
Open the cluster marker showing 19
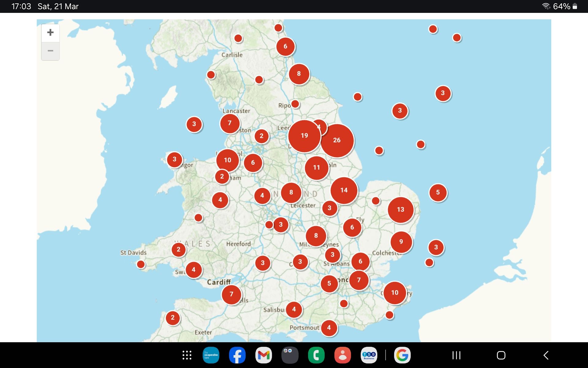click(304, 136)
